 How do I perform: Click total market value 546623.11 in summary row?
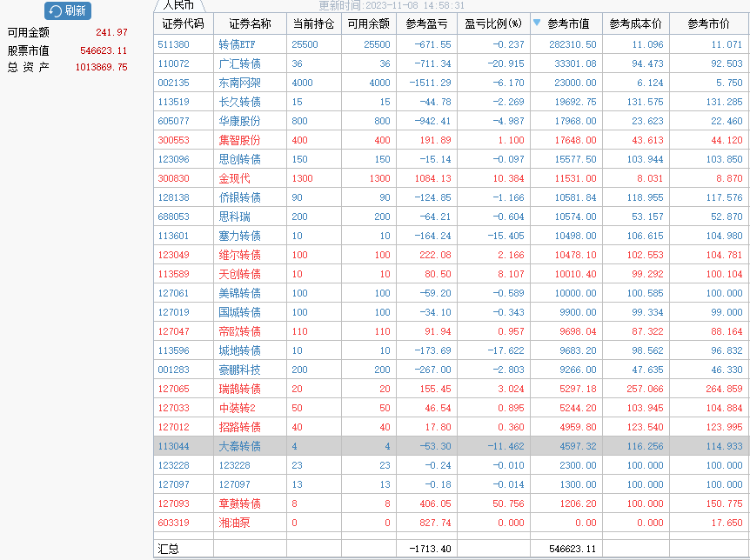pyautogui.click(x=573, y=549)
